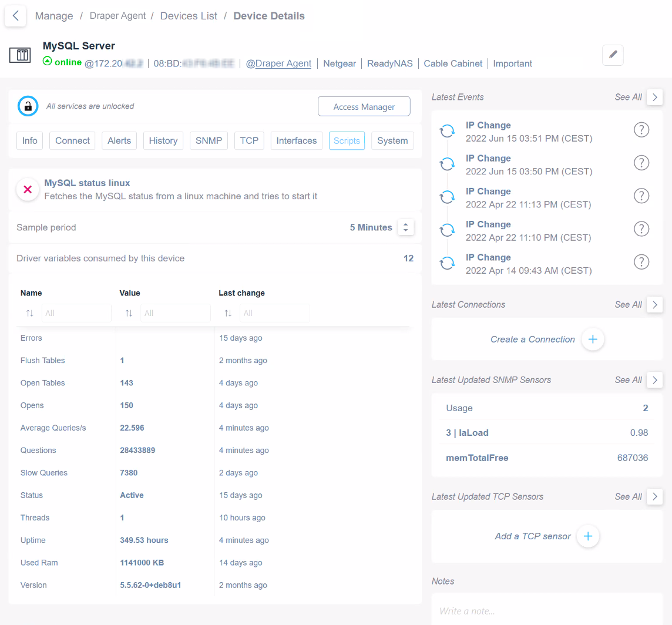Screen dimensions: 672x625
Task: Open the Info tab
Action: [x=29, y=140]
